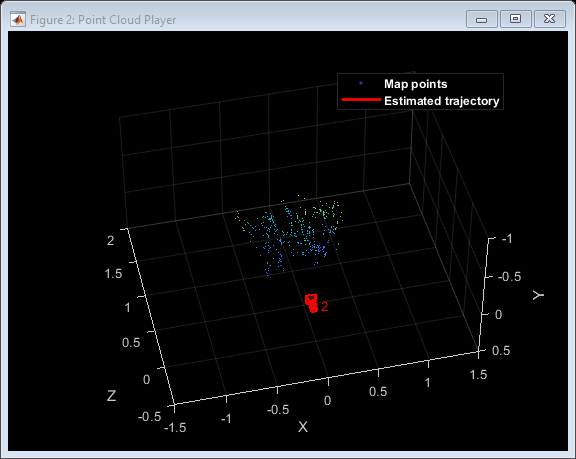Click the red line sample in legend
The width and height of the screenshot is (576, 459).
361,100
